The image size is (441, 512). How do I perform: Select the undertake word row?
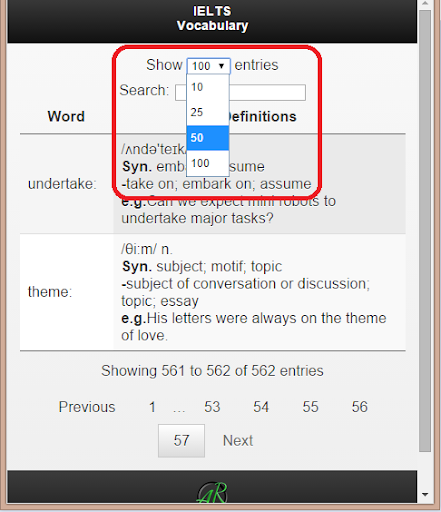coord(213,184)
